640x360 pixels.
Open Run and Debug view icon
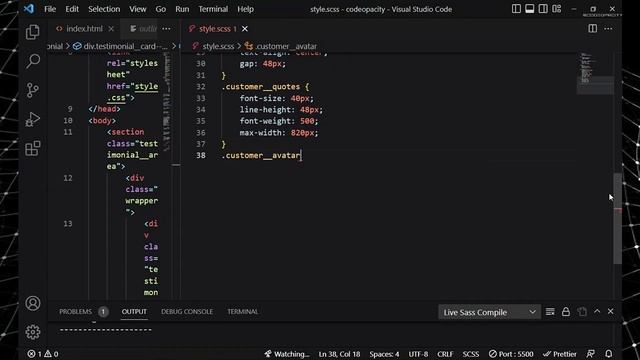(x=33, y=119)
